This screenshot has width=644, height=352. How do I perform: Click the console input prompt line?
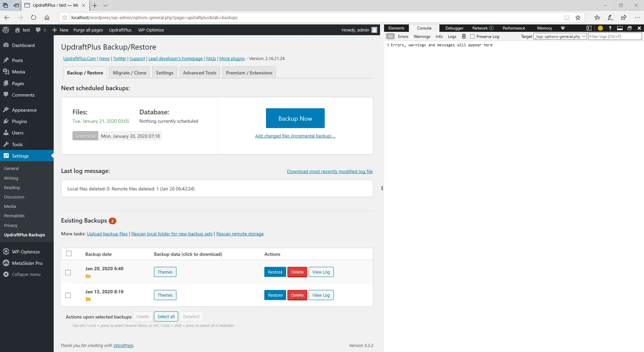(x=513, y=45)
